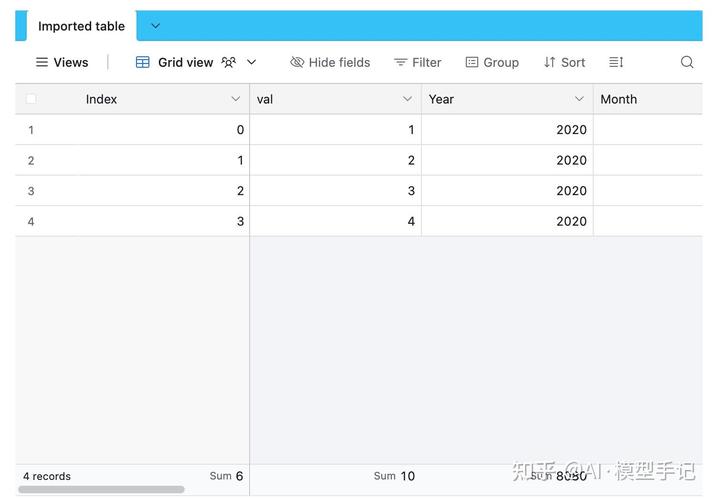Viewport: 714px width, 500px height.
Task: Open the Grid view options chevron
Action: (251, 62)
